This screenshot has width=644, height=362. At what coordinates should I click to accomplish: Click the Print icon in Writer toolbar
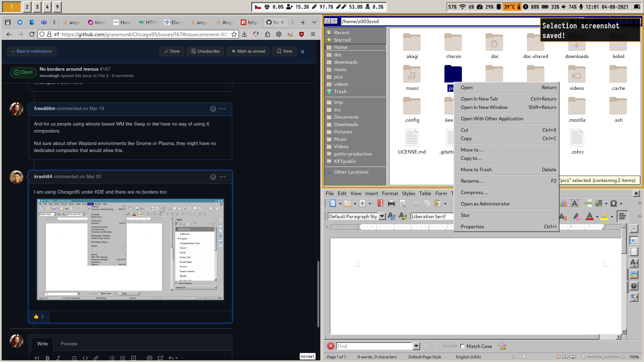click(x=391, y=203)
